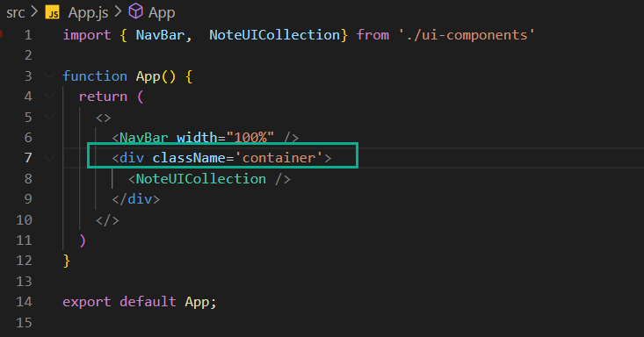The image size is (644, 337).
Task: Click the NoteUICollection import identifier
Action: point(275,35)
